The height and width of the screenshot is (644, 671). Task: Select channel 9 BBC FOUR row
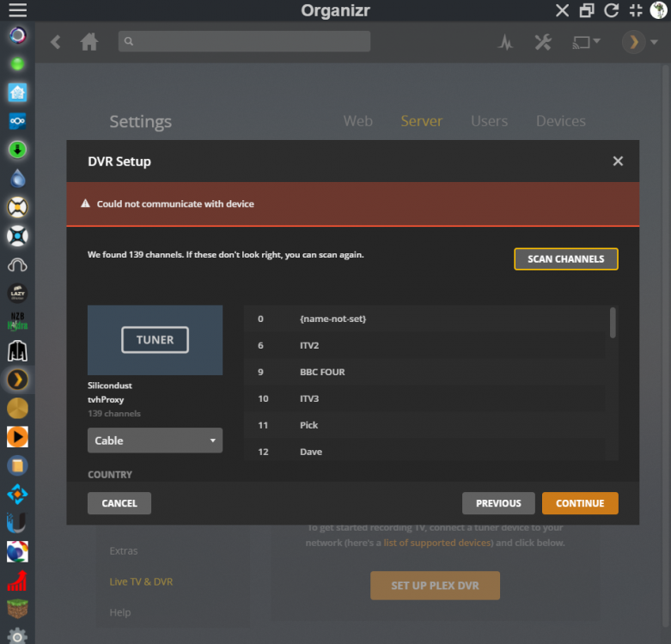pos(425,372)
